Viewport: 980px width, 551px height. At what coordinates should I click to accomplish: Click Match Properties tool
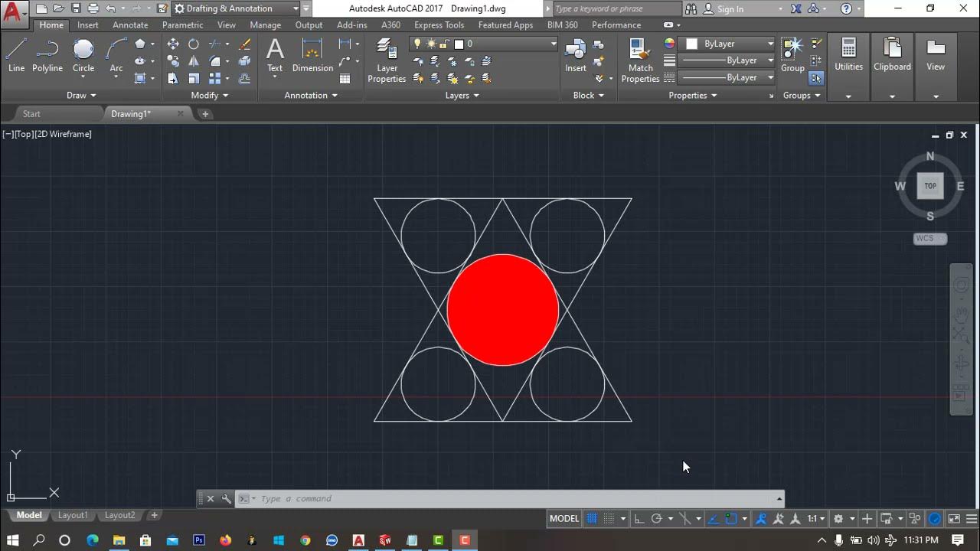(640, 61)
